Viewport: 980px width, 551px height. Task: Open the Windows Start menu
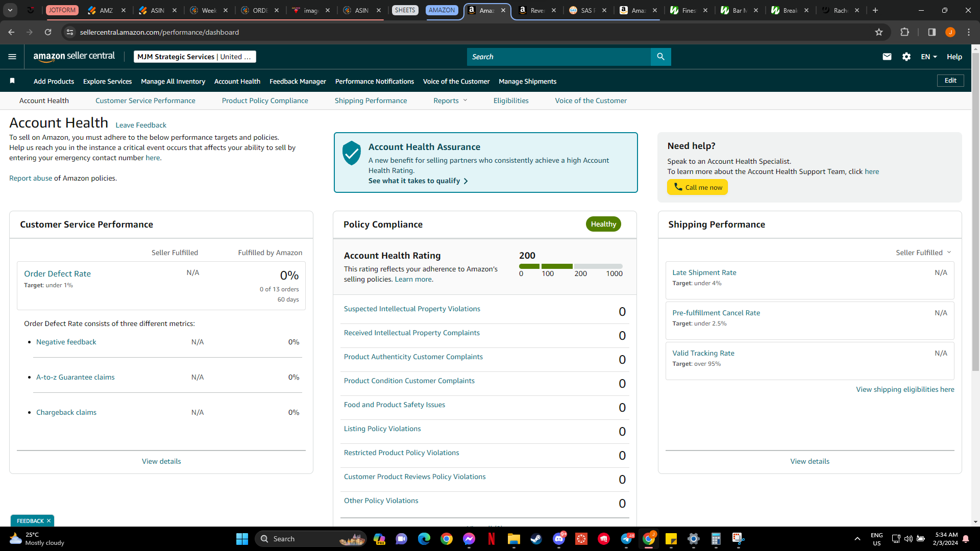[242, 539]
